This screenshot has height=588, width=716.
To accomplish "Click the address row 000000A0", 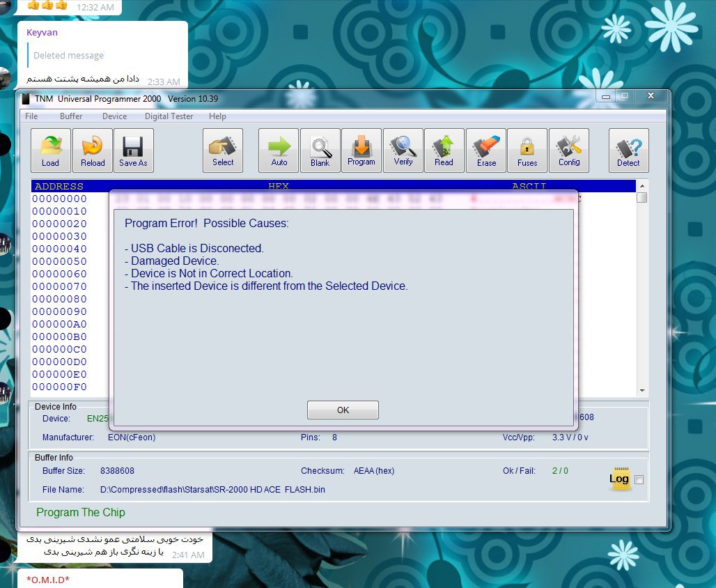I will tap(59, 325).
